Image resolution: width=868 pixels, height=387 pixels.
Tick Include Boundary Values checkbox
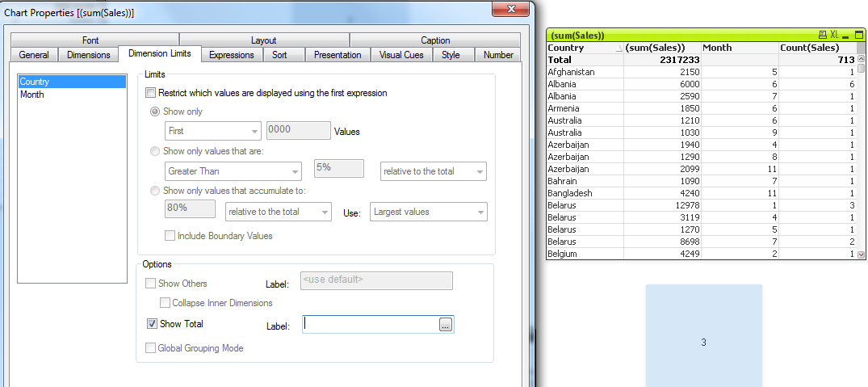click(x=170, y=236)
